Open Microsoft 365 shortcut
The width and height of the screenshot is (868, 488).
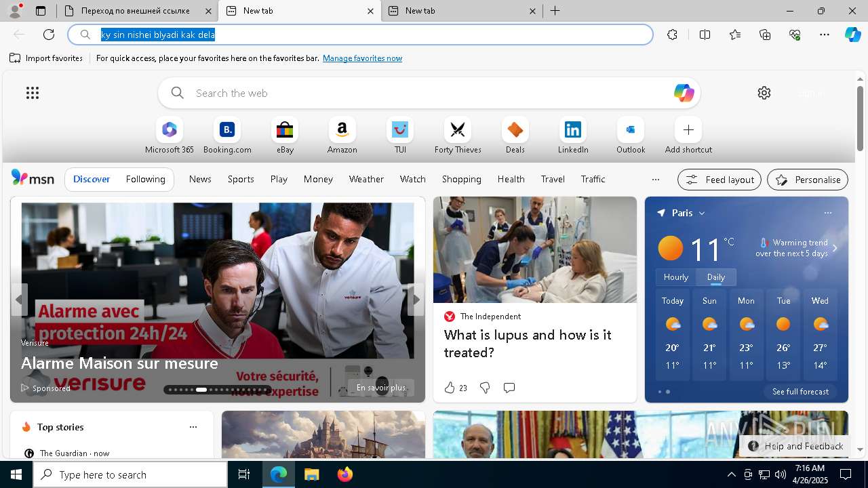(170, 136)
